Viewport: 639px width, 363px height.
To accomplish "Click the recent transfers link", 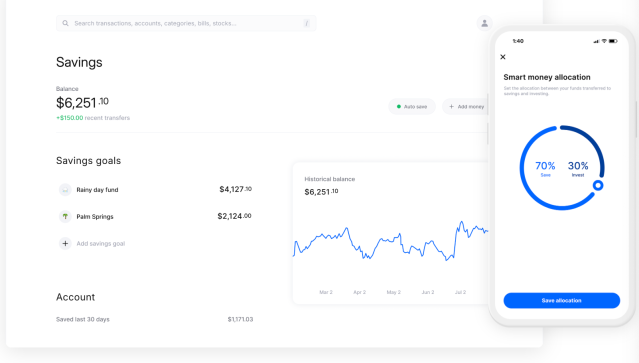I will click(107, 118).
